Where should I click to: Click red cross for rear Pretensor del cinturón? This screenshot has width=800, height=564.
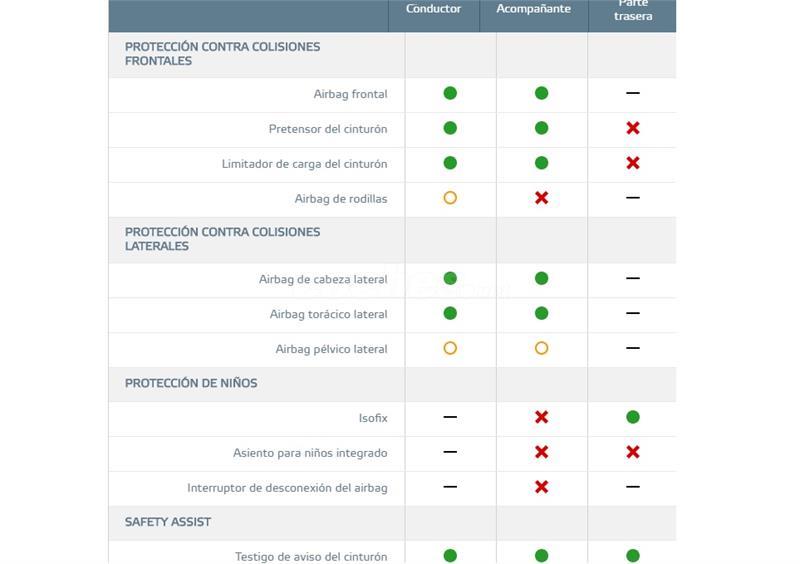(x=633, y=128)
